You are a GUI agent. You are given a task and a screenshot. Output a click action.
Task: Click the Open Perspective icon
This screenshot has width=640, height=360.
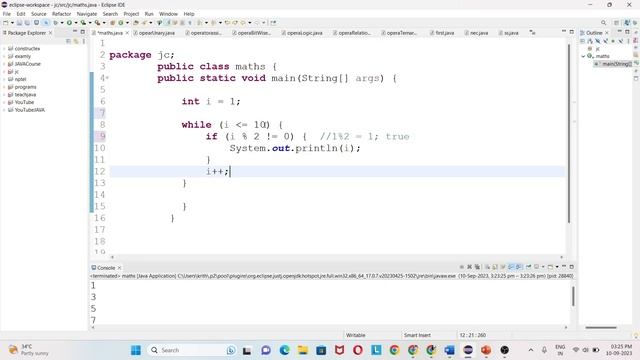(617, 23)
